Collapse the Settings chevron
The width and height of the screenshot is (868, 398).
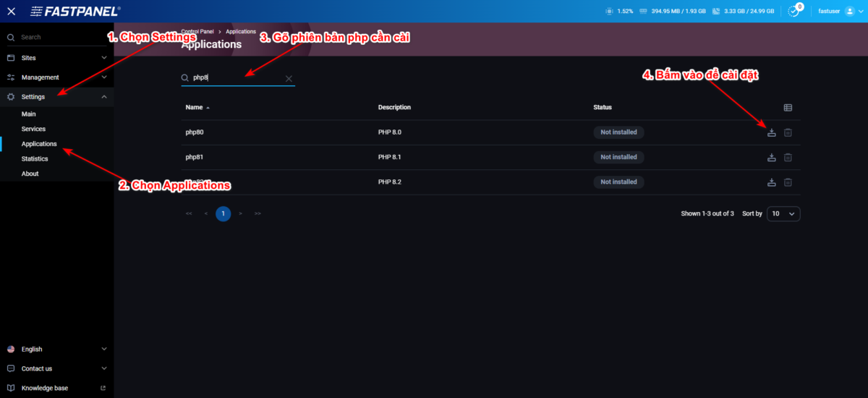pyautogui.click(x=104, y=97)
